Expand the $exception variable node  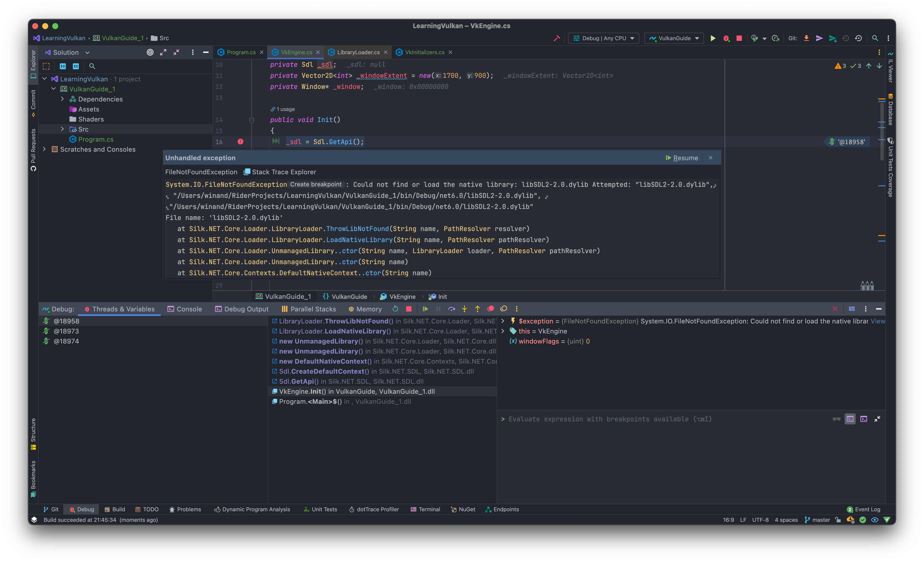tap(503, 321)
